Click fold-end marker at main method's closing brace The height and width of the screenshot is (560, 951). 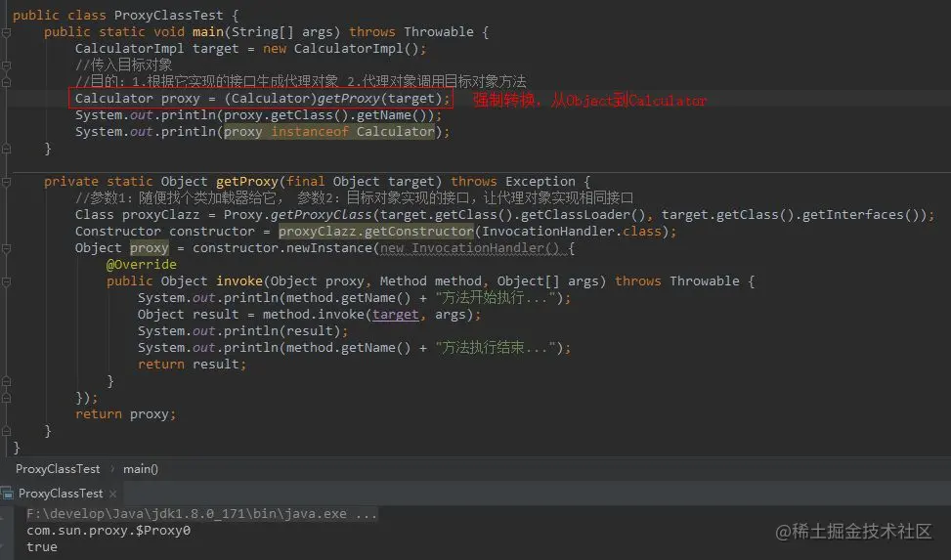coord(6,149)
